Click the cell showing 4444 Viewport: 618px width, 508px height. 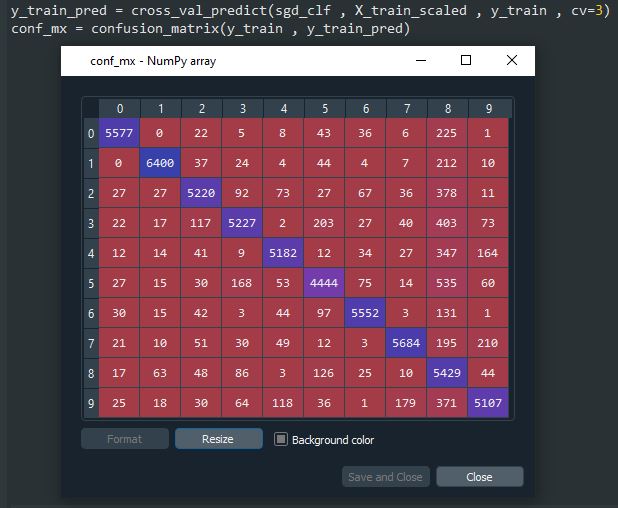point(324,283)
